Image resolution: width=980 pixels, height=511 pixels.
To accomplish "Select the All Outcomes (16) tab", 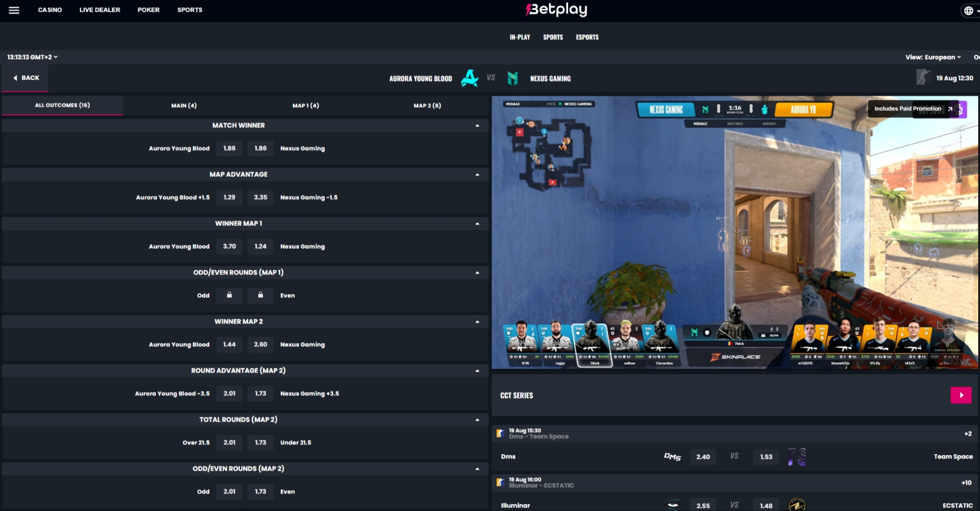I will (62, 105).
